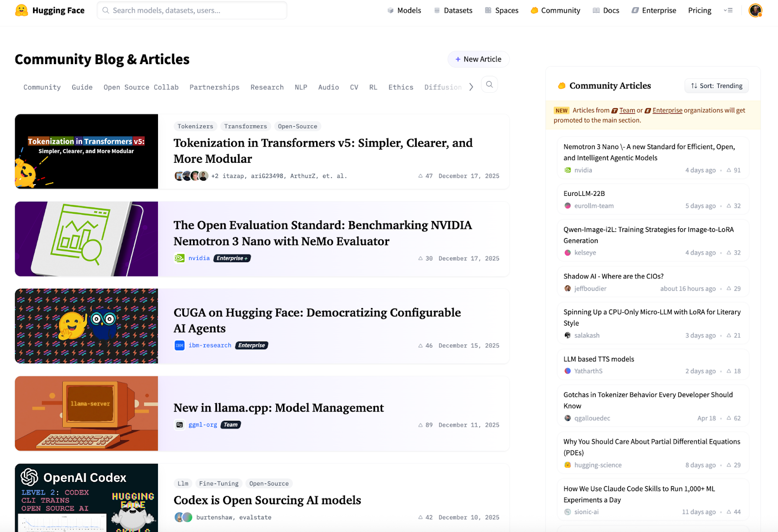The image size is (778, 532).
Task: Open the Shadow AI article link
Action: tap(613, 276)
